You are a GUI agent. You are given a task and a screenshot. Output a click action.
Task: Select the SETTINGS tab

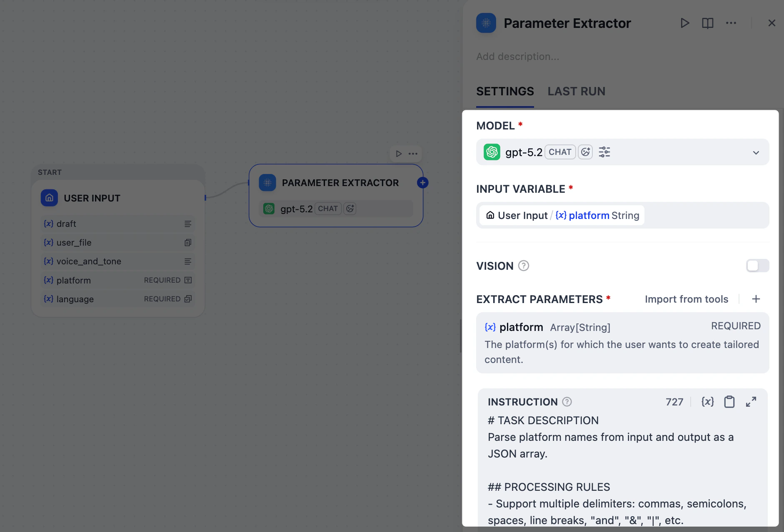pyautogui.click(x=504, y=91)
